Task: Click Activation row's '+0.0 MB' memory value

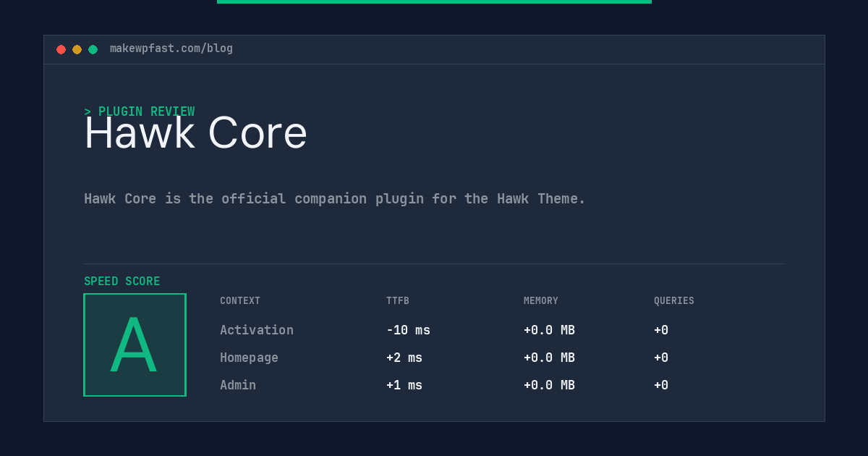Action: (x=549, y=330)
